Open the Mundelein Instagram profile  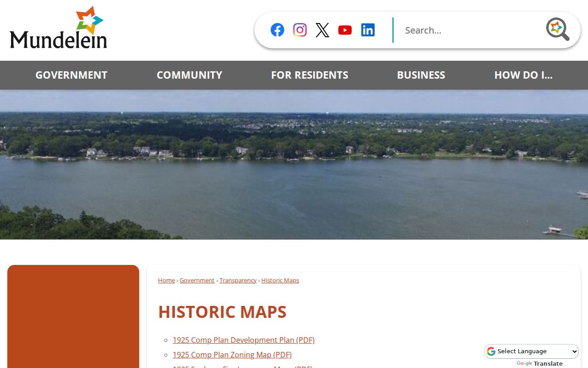tap(300, 30)
